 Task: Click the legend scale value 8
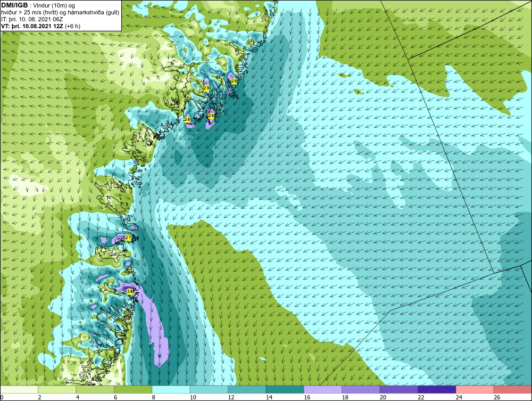(154, 397)
